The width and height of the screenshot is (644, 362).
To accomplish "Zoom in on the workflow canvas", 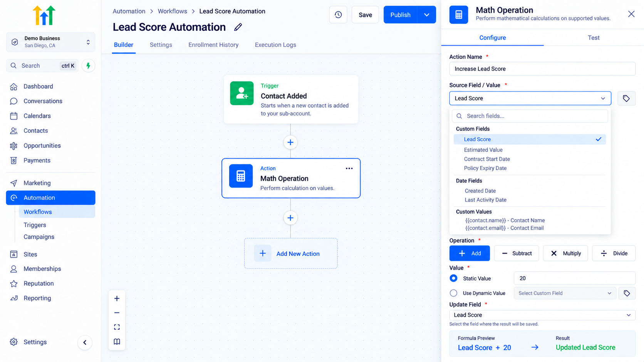I will (117, 299).
